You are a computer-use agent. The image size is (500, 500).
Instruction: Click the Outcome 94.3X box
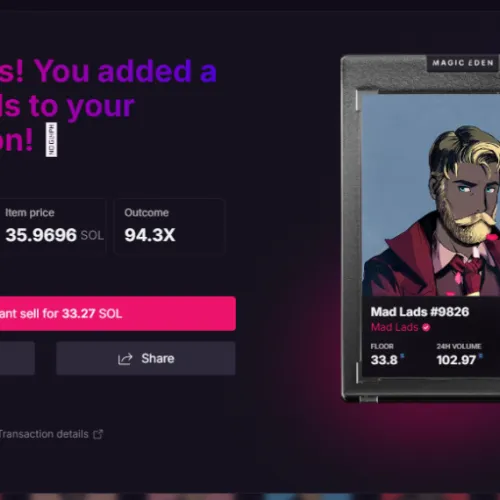tap(170, 227)
